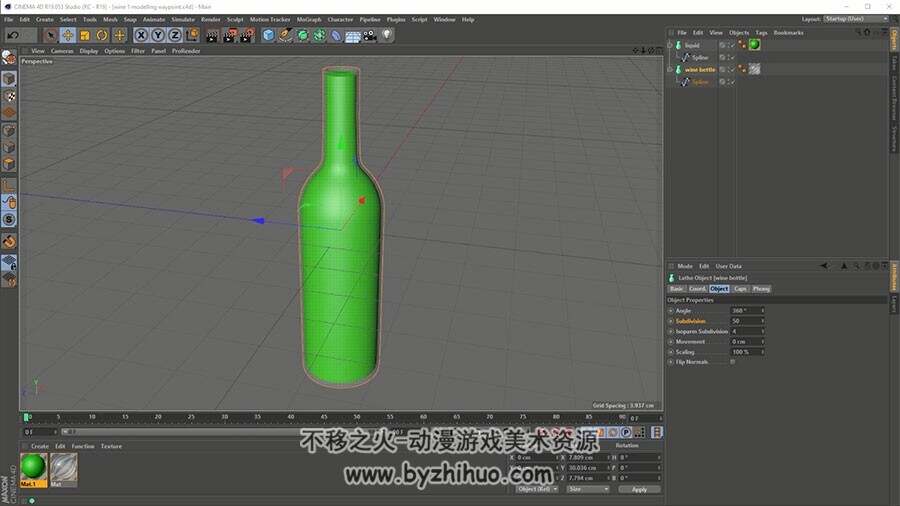The width and height of the screenshot is (900, 506).
Task: Open the Deformer objects icon
Action: tap(336, 36)
